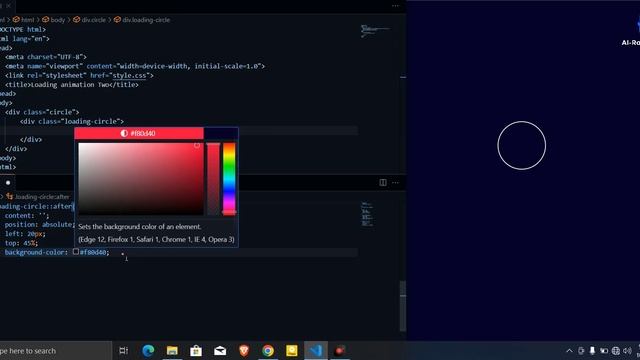Viewport: 640px width, 360px height.
Task: Click the line div class="circle"
Action: (x=42, y=112)
